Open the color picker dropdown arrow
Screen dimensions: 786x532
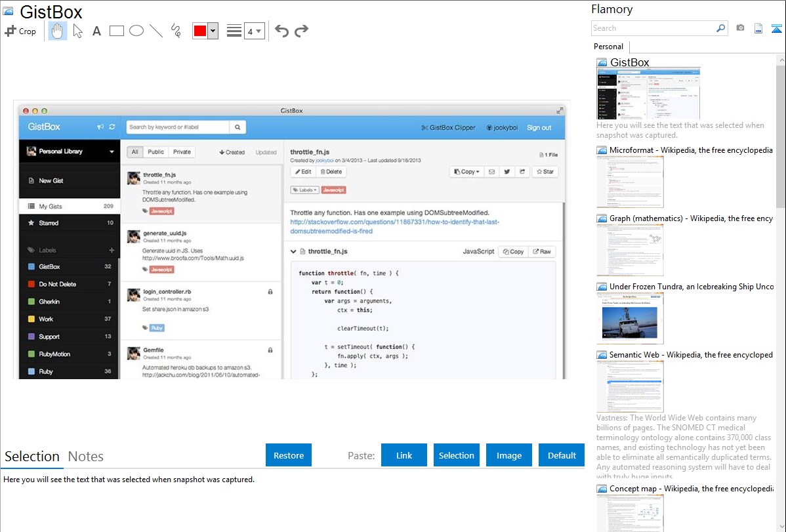pos(213,31)
